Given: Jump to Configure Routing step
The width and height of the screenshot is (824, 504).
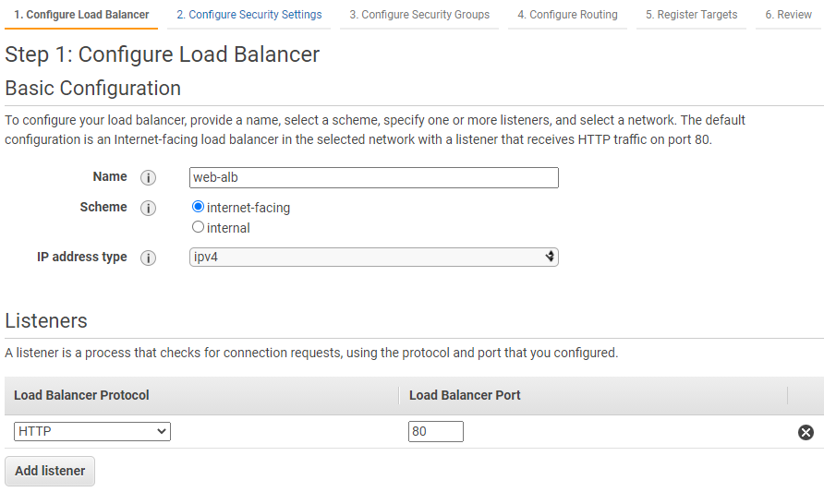Looking at the screenshot, I should [567, 15].
